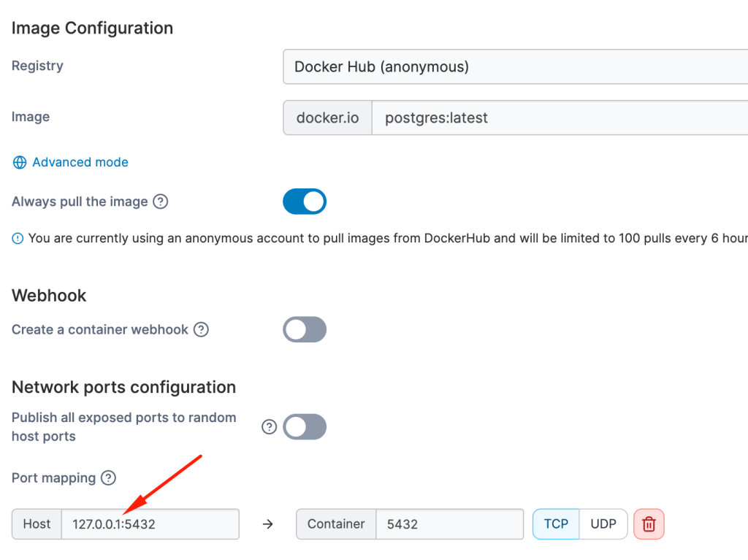Delete the port mapping with trash icon
The width and height of the screenshot is (748, 560).
coord(649,523)
